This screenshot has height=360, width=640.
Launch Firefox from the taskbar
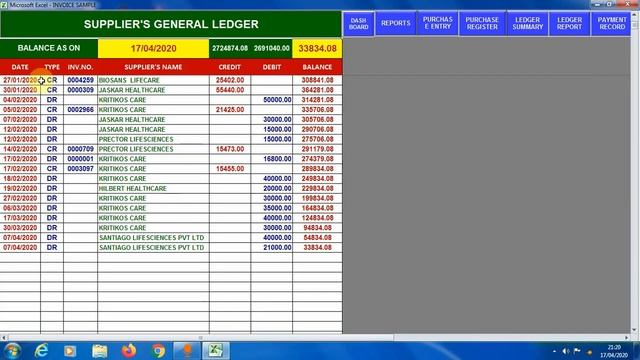coord(129,351)
